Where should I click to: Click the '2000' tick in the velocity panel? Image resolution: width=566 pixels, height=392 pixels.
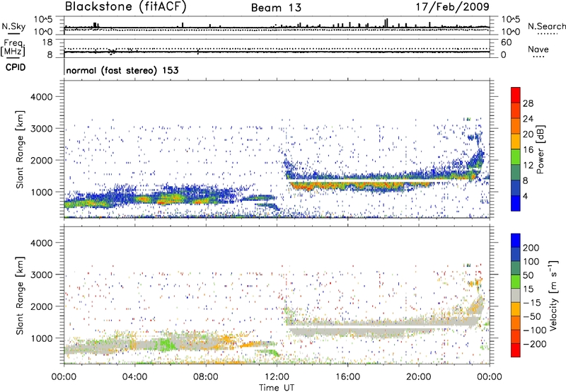pyautogui.click(x=42, y=306)
